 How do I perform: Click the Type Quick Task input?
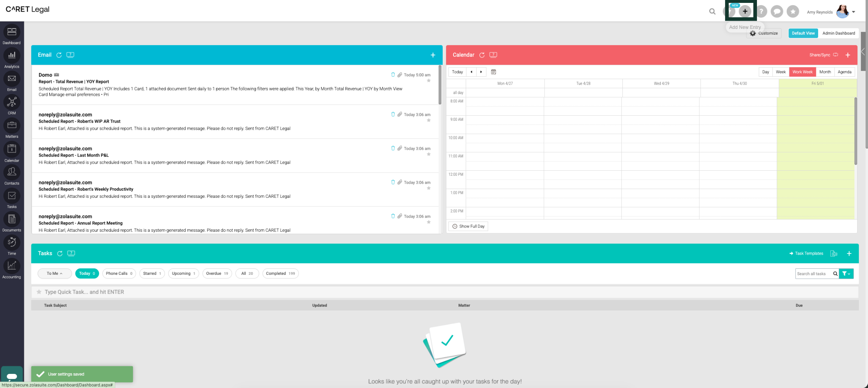(445, 292)
